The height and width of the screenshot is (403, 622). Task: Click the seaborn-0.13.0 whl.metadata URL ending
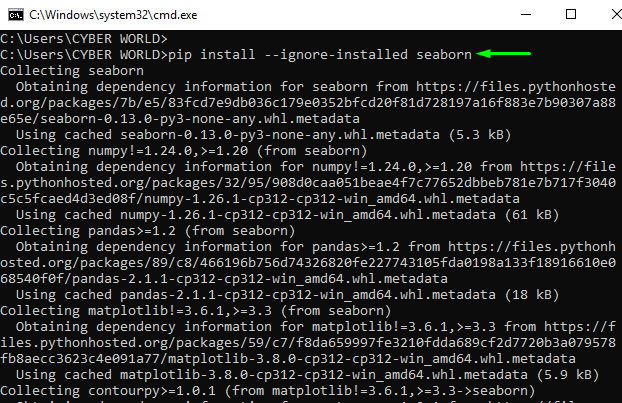(x=180, y=119)
